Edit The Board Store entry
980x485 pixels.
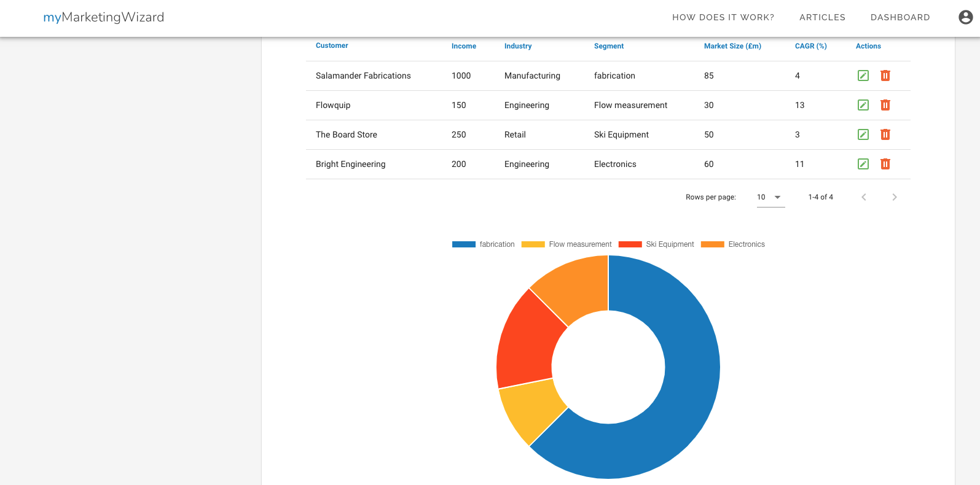pyautogui.click(x=863, y=134)
